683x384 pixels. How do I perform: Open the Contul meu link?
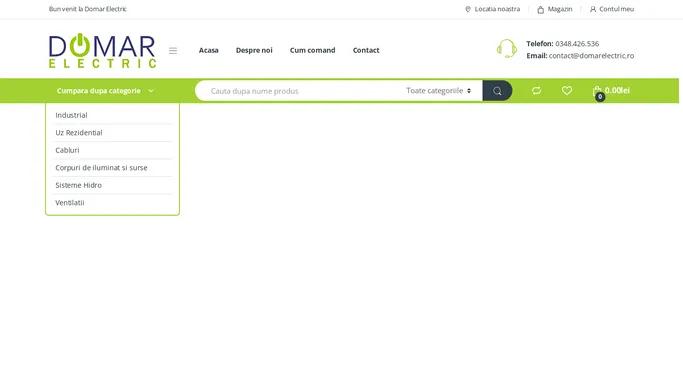[616, 9]
